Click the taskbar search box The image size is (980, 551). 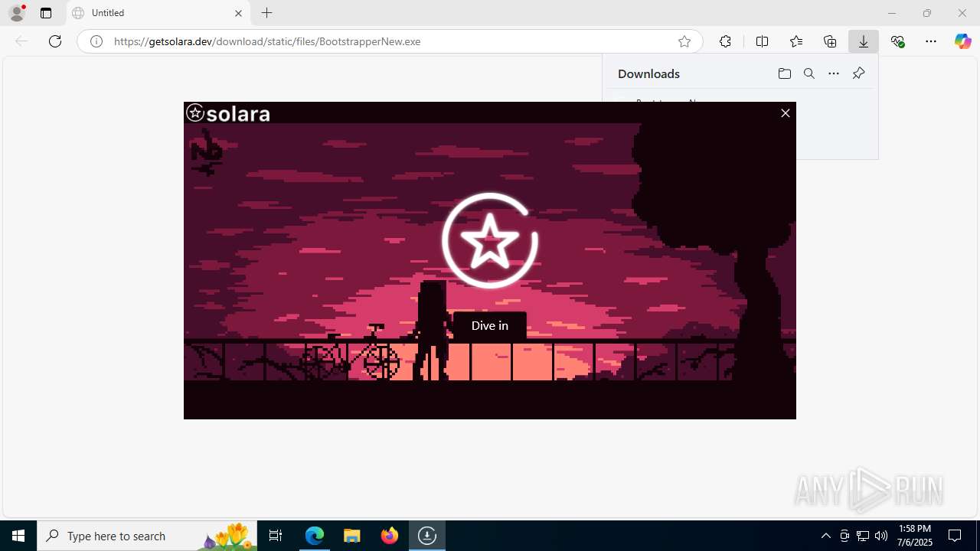point(147,536)
